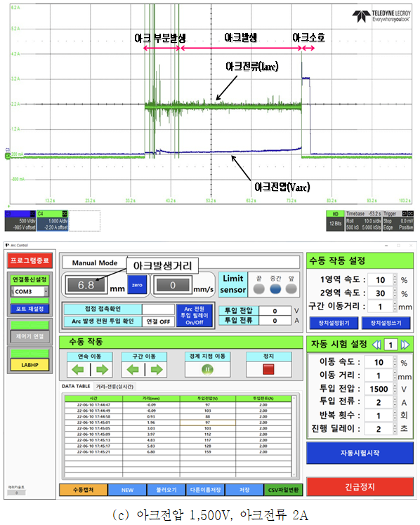Click the 2영역 속도 stepper arrows
The width and height of the screenshot is (420, 525).
point(395,293)
